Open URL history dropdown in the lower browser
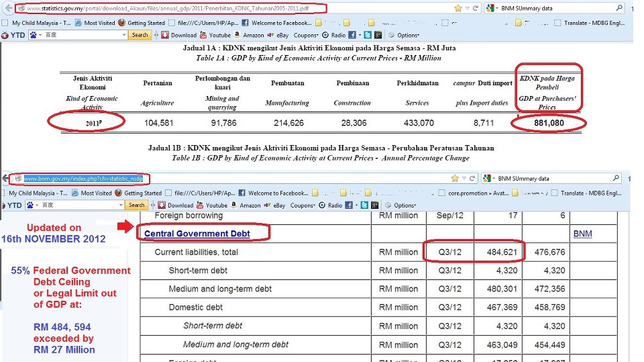The image size is (644, 362). coord(464,179)
